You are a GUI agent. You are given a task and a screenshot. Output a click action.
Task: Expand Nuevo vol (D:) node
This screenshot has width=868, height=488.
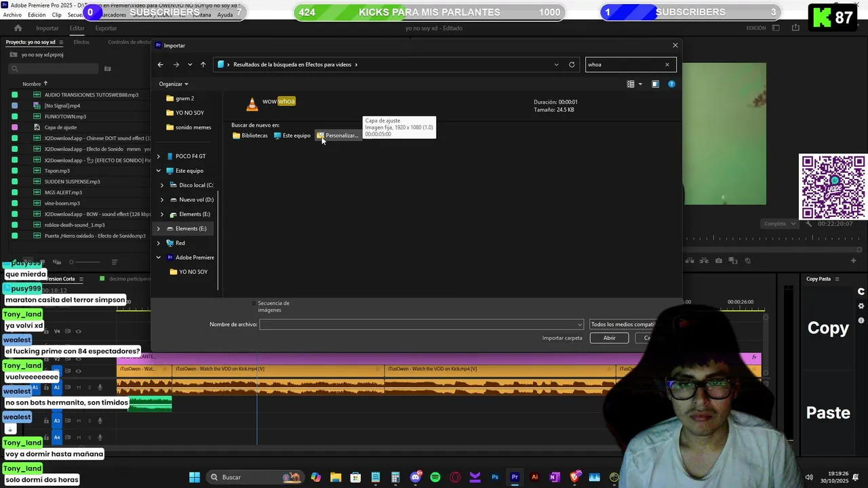(161, 199)
